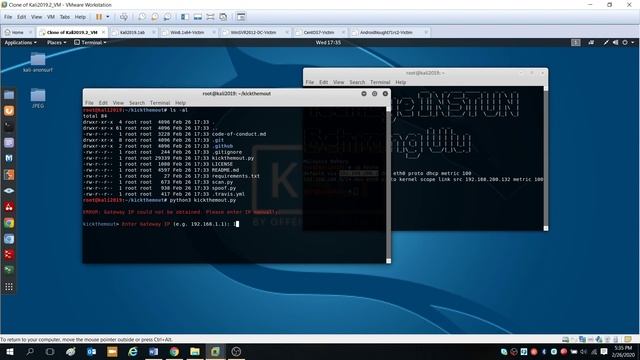Click the Wed 17:35 clock in Kali panel

click(328, 42)
